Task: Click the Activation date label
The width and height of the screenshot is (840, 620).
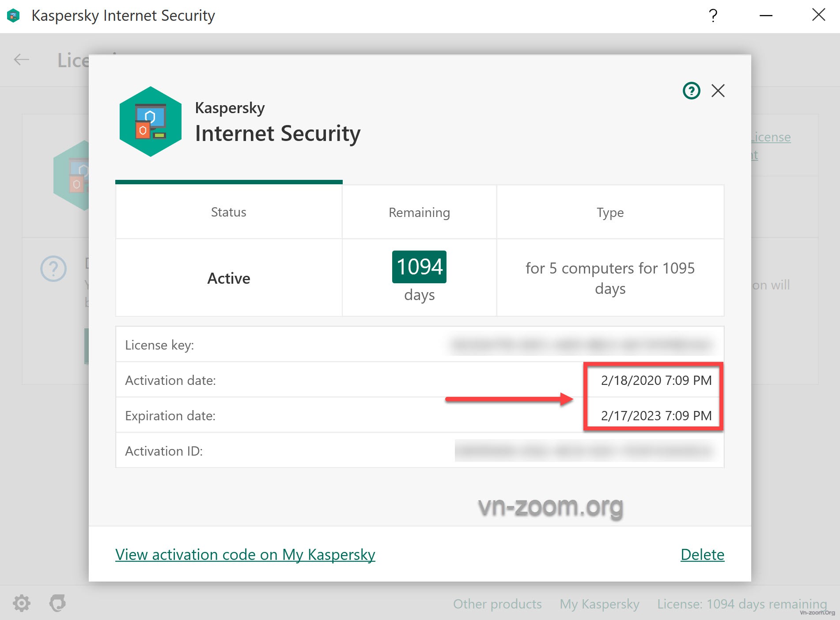Action: pos(170,380)
